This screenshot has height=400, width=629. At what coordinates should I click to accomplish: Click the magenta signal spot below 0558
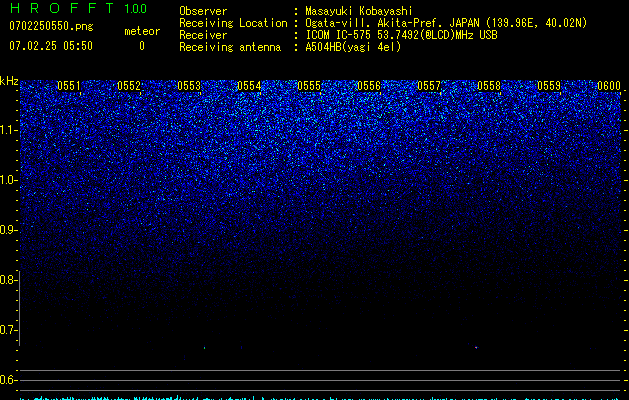pos(476,347)
